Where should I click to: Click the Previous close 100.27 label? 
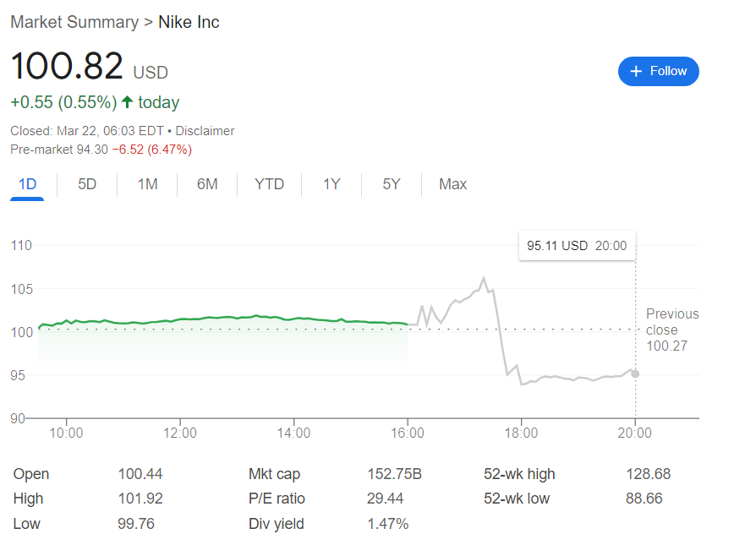coord(672,330)
